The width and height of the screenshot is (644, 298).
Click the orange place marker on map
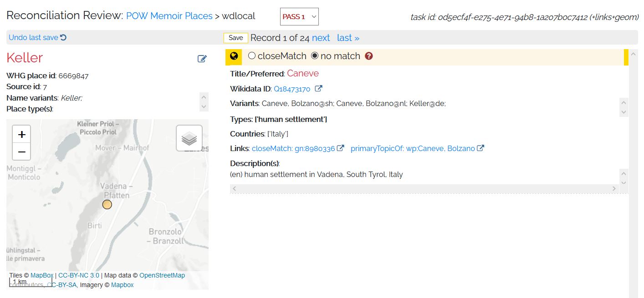click(x=107, y=204)
